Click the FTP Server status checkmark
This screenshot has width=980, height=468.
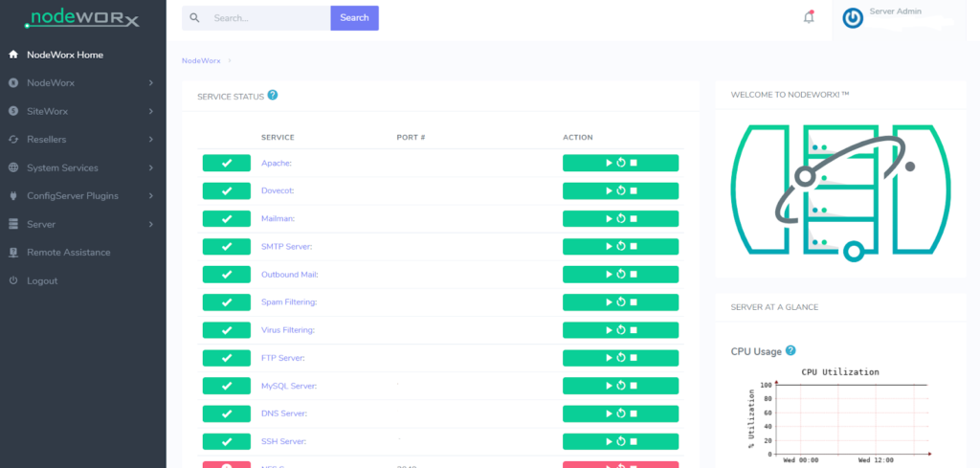pos(226,358)
